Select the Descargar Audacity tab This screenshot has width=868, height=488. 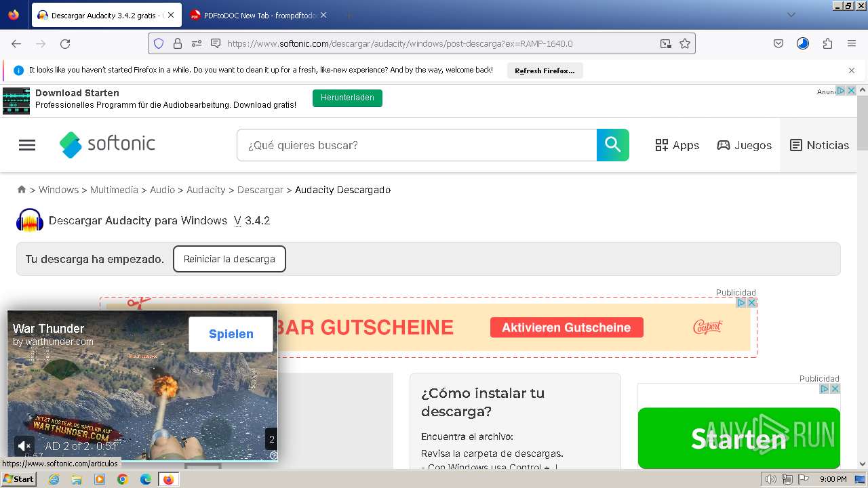[x=106, y=15]
